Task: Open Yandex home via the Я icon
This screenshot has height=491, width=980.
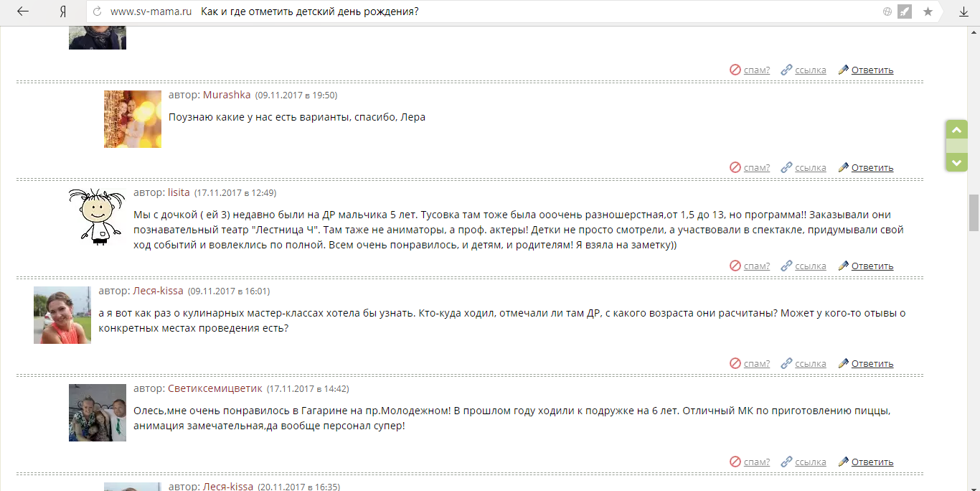Action: (63, 11)
